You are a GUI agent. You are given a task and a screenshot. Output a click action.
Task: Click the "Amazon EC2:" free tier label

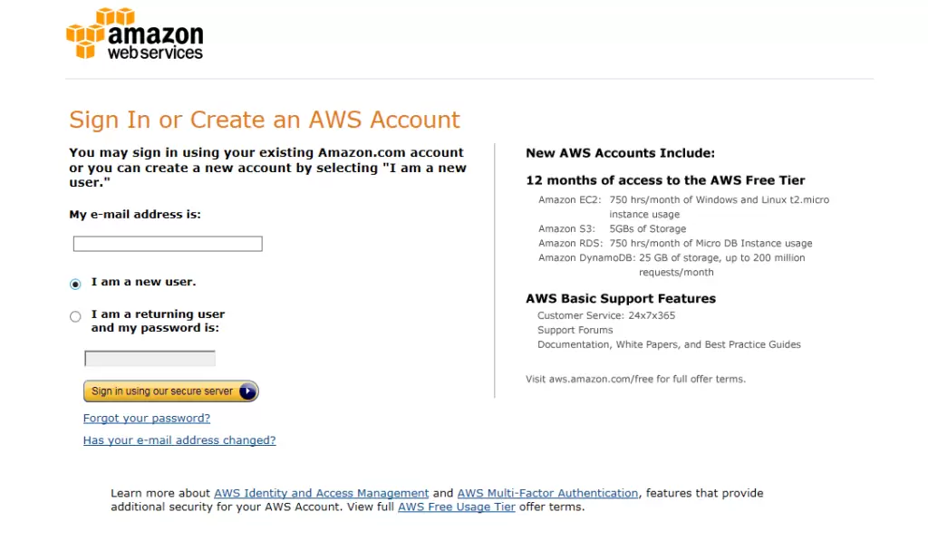point(570,200)
